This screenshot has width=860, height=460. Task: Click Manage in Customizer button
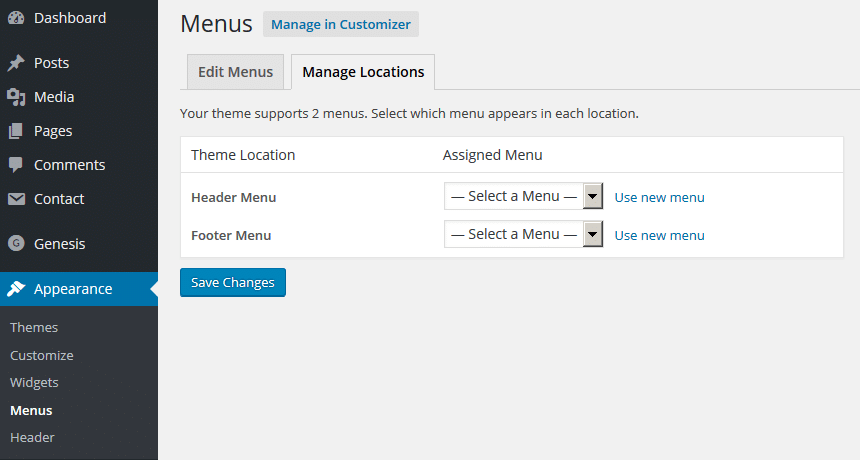[341, 24]
